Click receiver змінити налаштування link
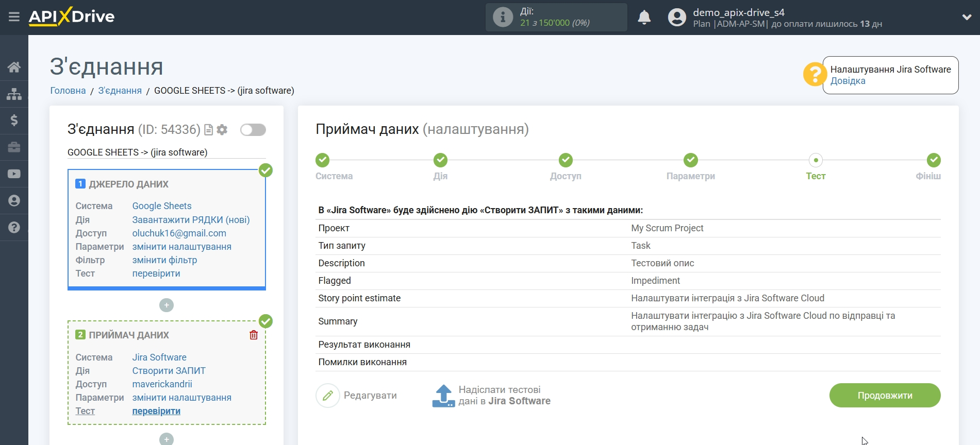Screen dimensions: 980x445 181,398
